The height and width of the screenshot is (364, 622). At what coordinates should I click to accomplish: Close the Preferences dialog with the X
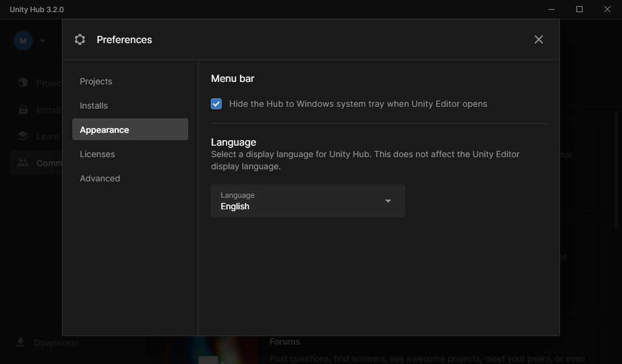538,39
